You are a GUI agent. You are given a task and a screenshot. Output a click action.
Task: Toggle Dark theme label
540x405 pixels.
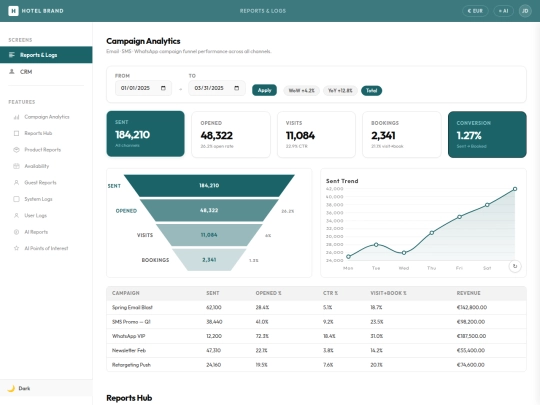coord(24,388)
